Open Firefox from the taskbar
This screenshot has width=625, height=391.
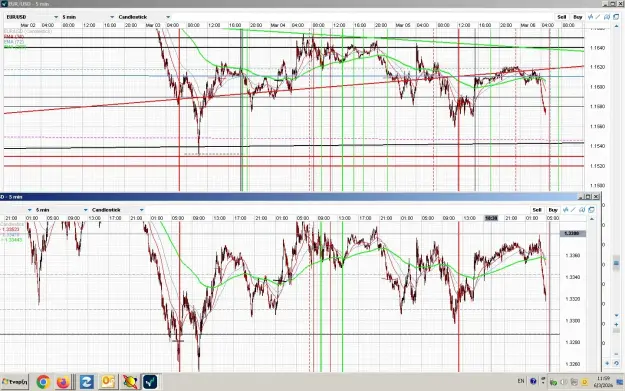(x=63, y=382)
